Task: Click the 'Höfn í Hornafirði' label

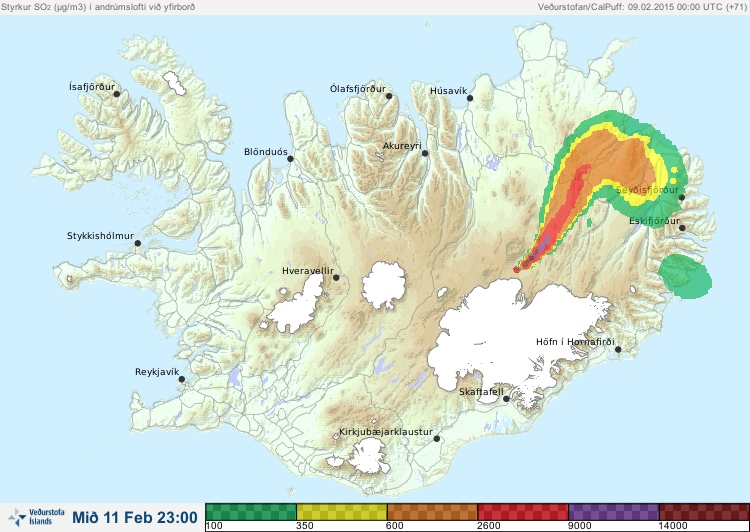Action: coord(575,342)
